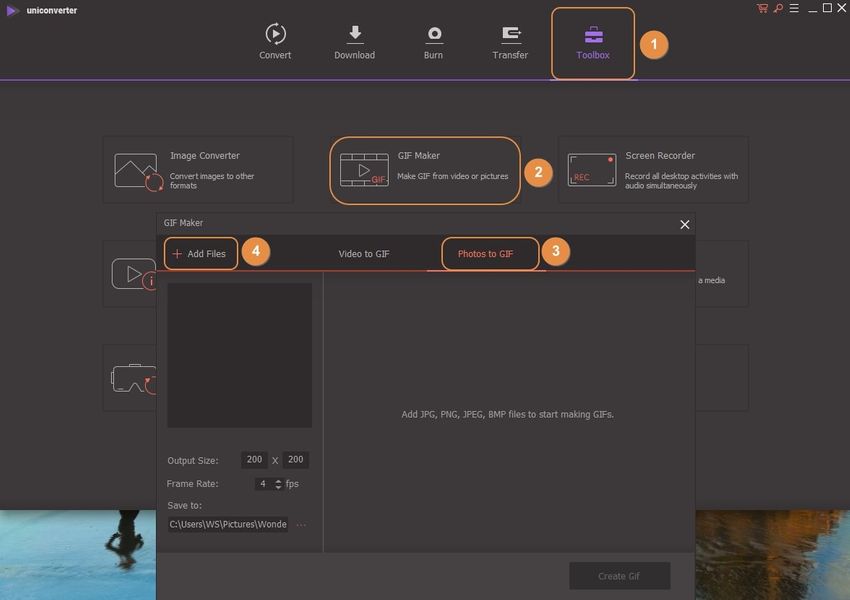Select the Toolbox section
The height and width of the screenshot is (600, 850).
tap(593, 42)
